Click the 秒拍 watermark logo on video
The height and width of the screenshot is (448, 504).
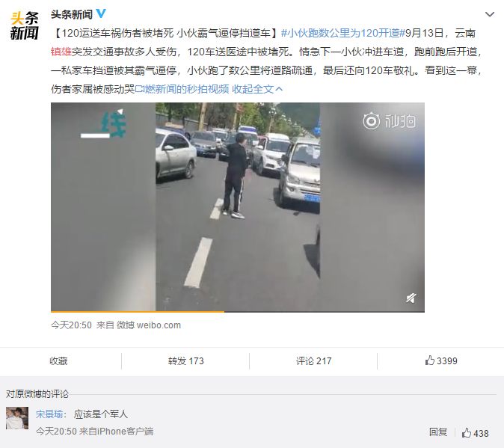click(x=390, y=121)
